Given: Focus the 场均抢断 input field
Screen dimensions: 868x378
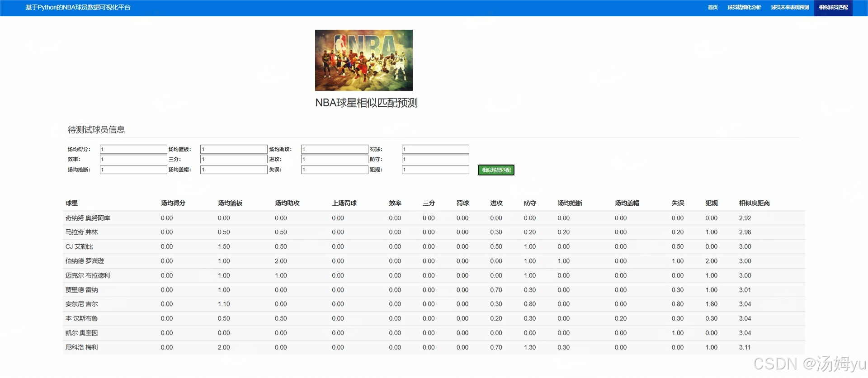Looking at the screenshot, I should [x=133, y=170].
